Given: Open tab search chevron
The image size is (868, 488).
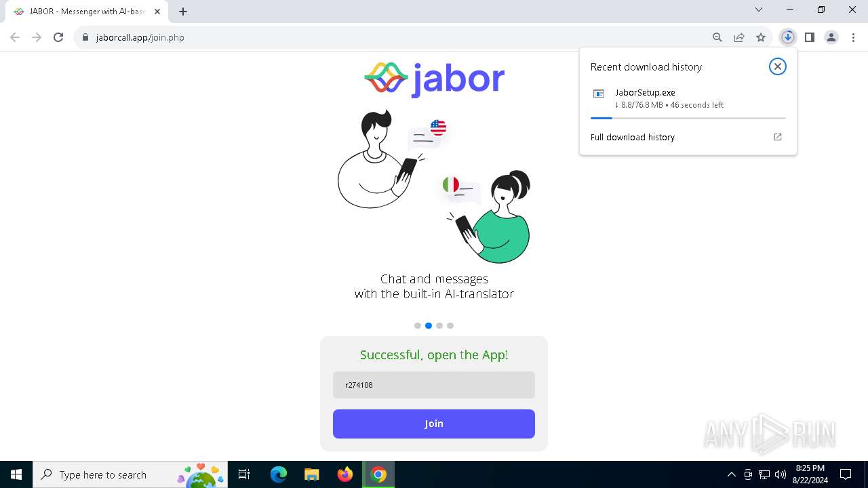Looking at the screenshot, I should tap(759, 9).
